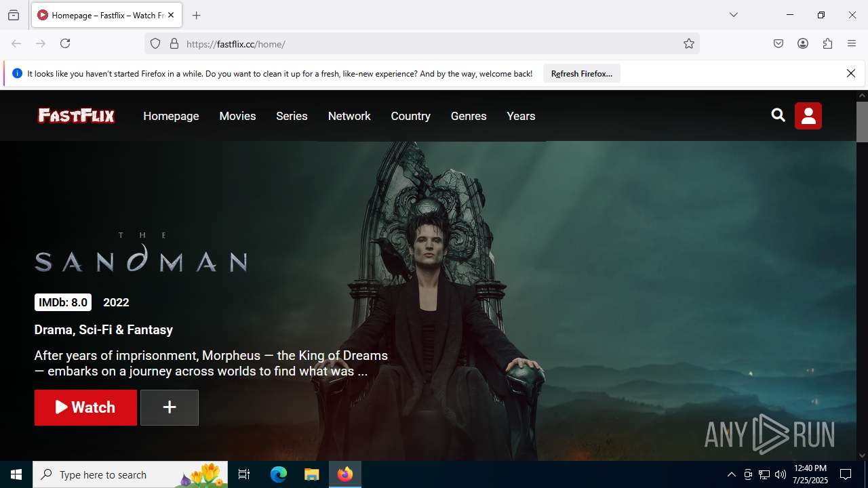Open the red user account icon
868x488 pixels.
pos(808,116)
